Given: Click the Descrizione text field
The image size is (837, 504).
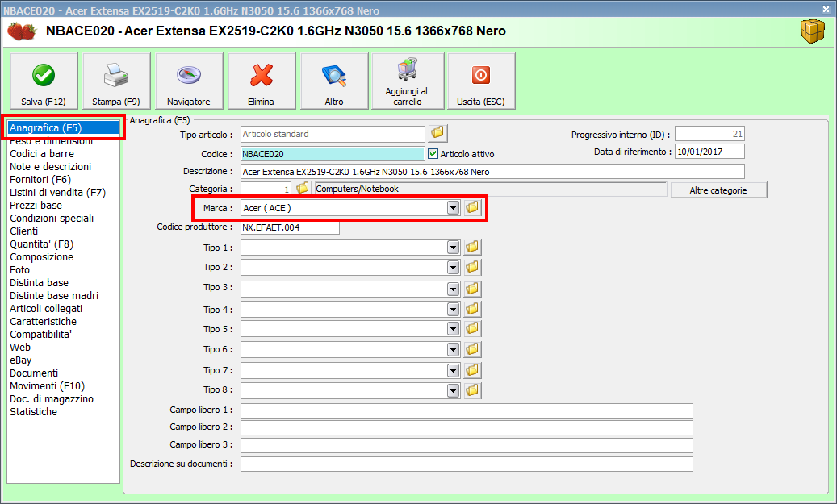Looking at the screenshot, I should click(x=492, y=172).
